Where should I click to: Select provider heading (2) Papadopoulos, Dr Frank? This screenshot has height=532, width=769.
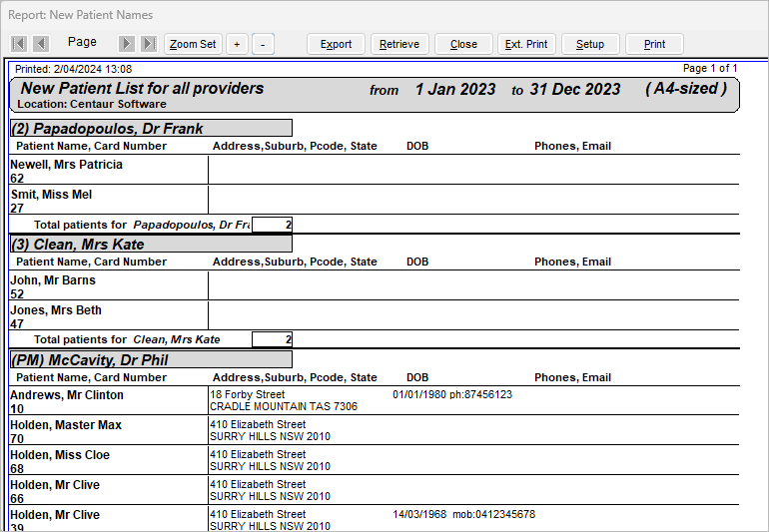[151, 128]
